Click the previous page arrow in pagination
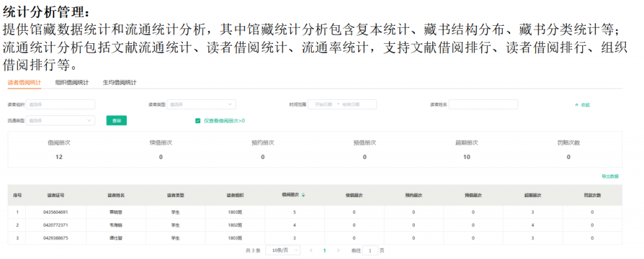 click(x=312, y=250)
